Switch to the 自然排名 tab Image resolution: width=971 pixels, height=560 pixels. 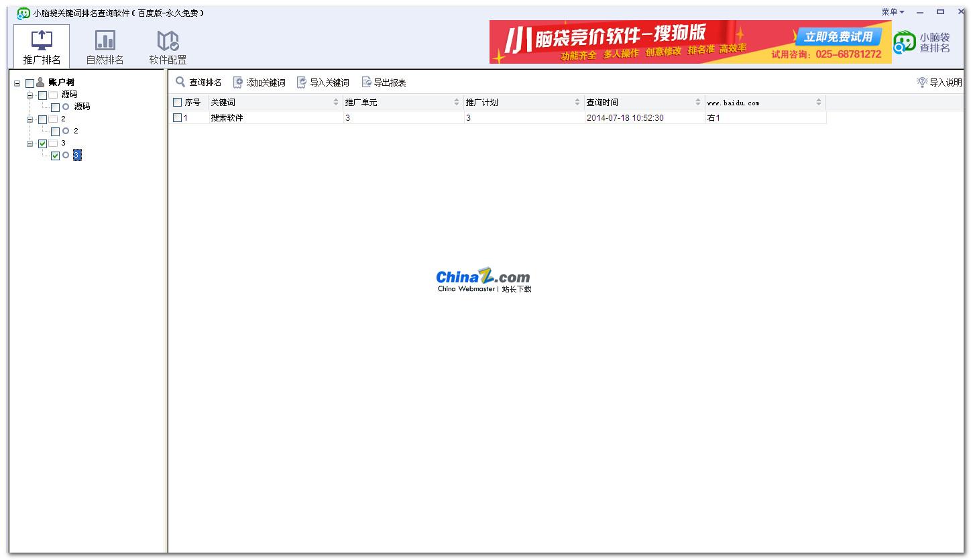(105, 46)
